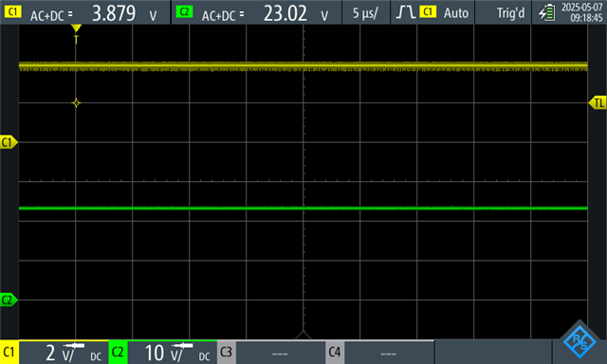Open C2 vertical scale 10 V/ DC
Viewport: 607px width, 364px height.
point(173,353)
